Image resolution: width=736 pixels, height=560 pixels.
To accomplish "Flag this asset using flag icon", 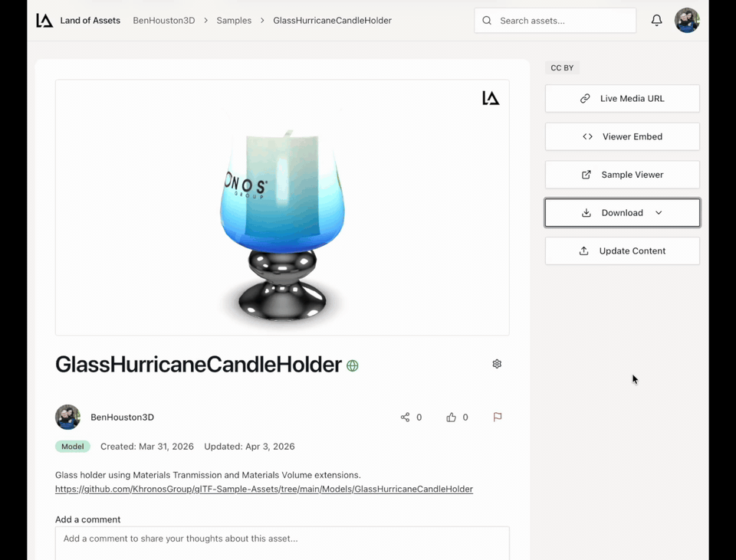I will tap(498, 417).
